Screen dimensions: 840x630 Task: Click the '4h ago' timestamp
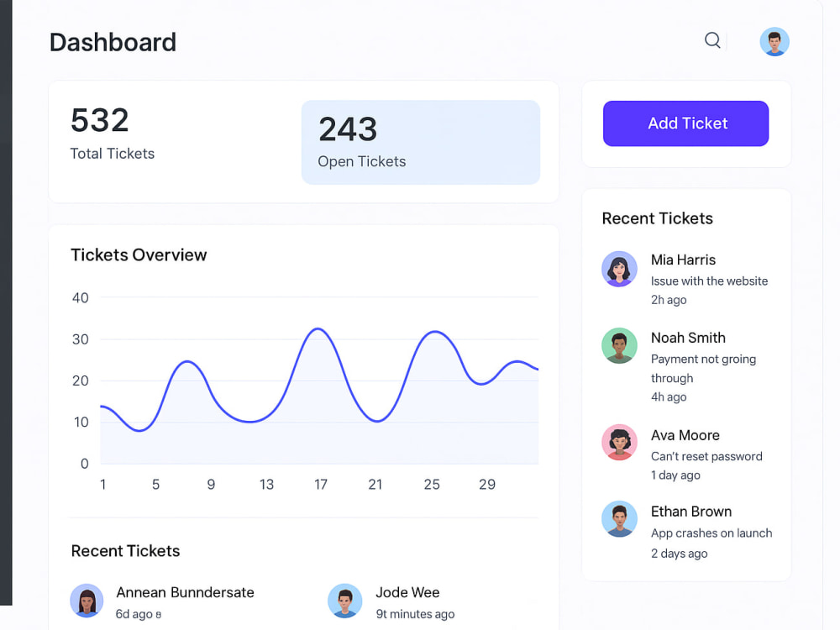(x=669, y=397)
